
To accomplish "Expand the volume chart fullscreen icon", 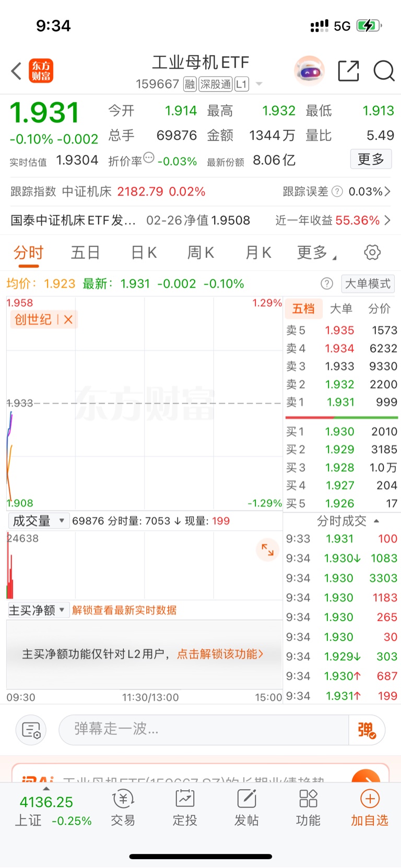I will tap(267, 550).
